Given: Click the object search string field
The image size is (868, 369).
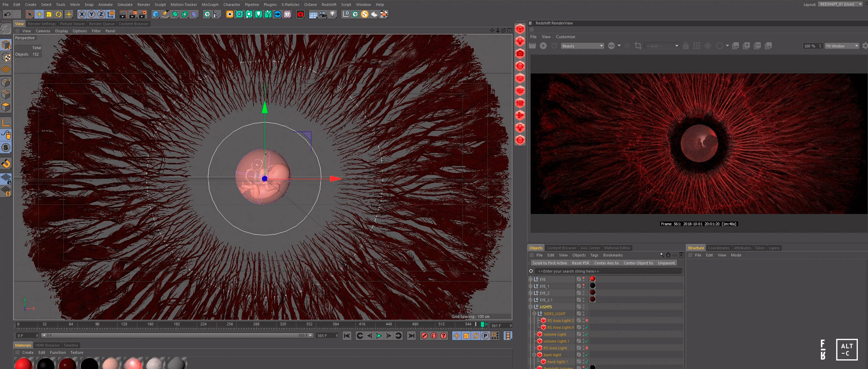Looking at the screenshot, I should pyautogui.click(x=609, y=271).
